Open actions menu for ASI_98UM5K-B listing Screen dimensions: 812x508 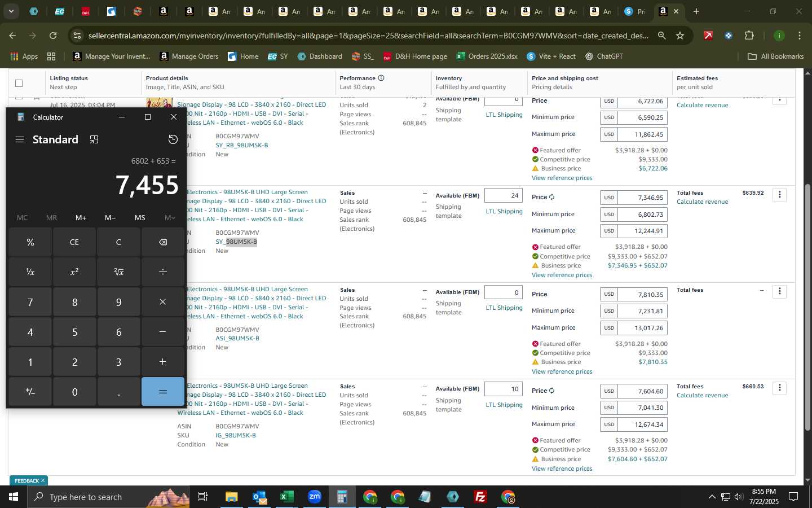coord(780,291)
